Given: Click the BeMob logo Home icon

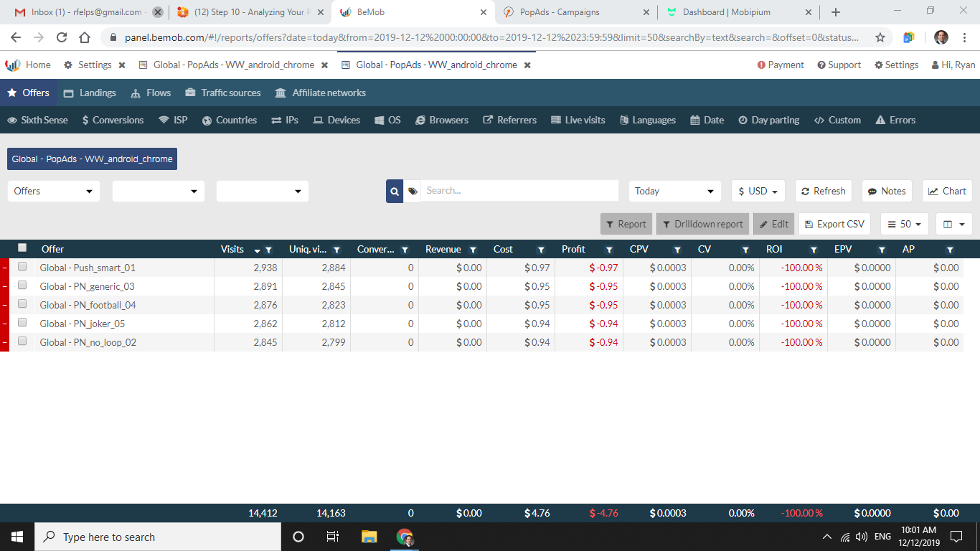Looking at the screenshot, I should (x=13, y=65).
